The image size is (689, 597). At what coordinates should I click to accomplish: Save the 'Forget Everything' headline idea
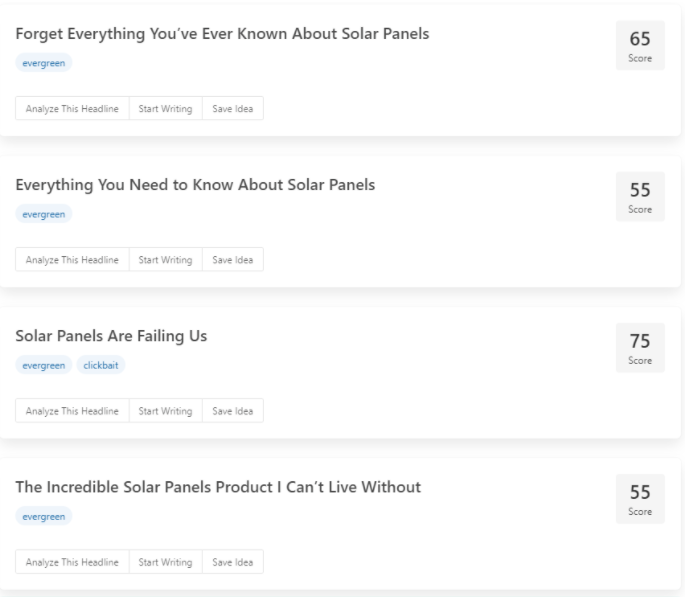click(233, 109)
